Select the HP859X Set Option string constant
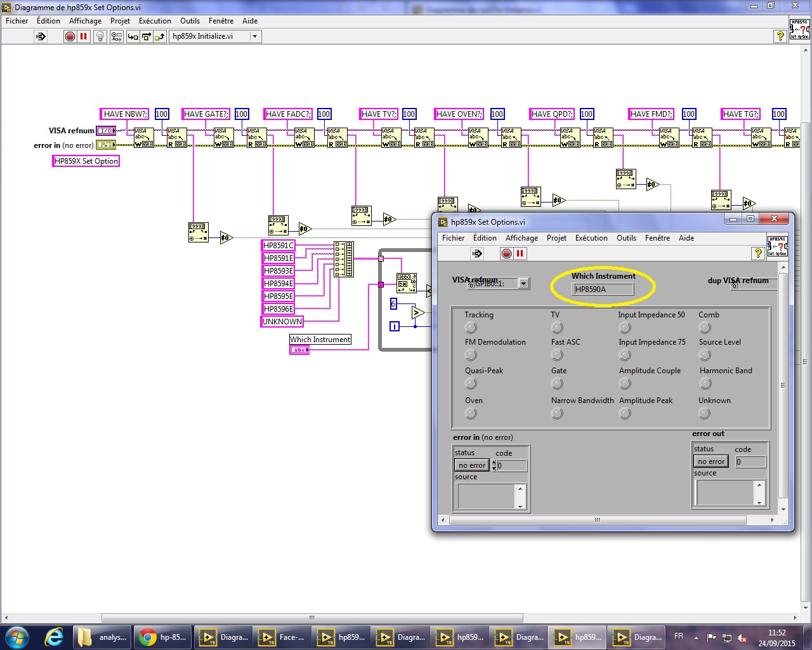 [86, 161]
